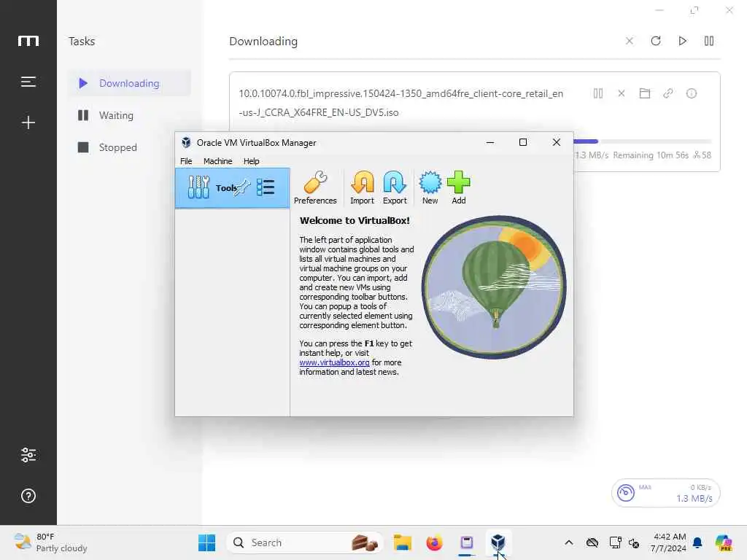Open the Windows Start menu
Image resolution: width=747 pixels, height=560 pixels.
click(x=206, y=542)
